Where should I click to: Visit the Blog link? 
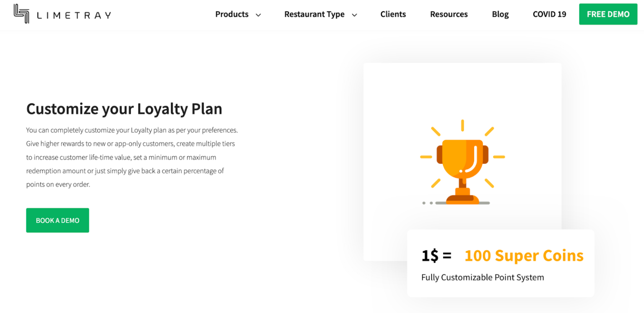[500, 14]
